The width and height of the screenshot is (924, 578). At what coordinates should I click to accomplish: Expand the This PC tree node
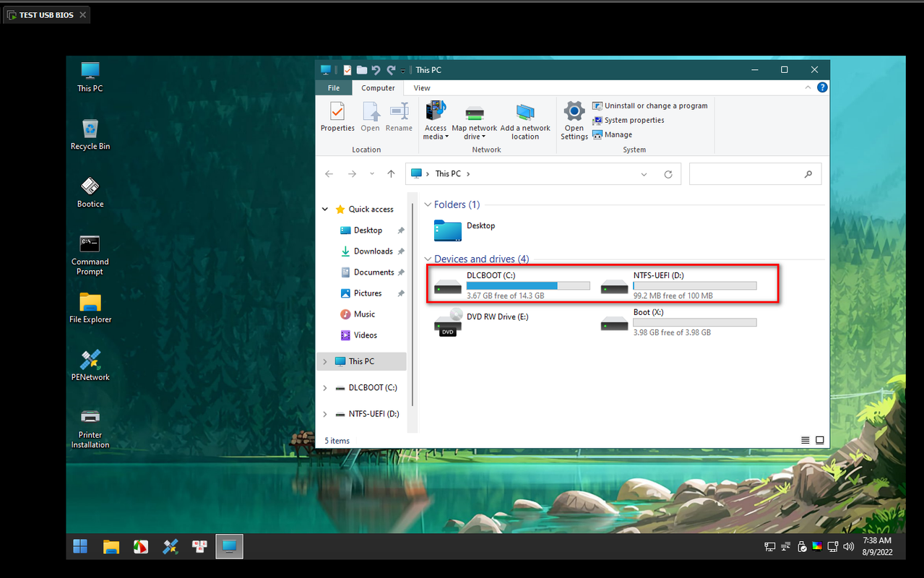(x=325, y=361)
